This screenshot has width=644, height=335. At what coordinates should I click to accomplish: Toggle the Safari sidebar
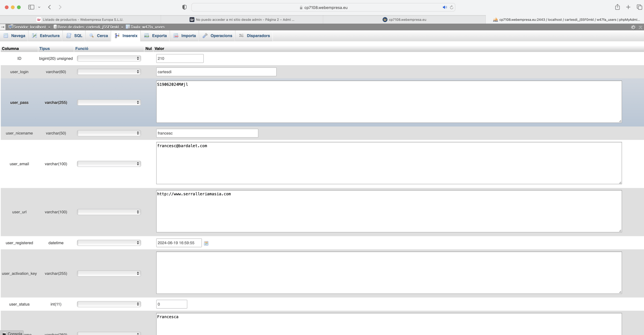pyautogui.click(x=31, y=7)
